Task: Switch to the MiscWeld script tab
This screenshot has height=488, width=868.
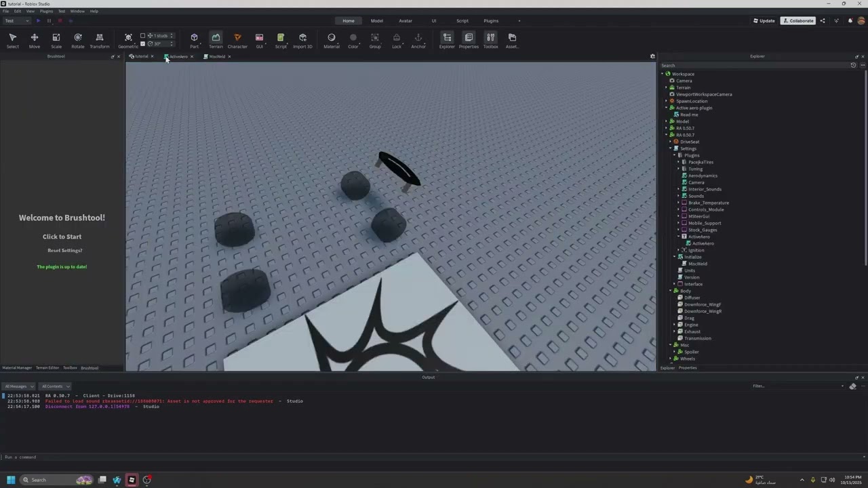Action: [217, 56]
